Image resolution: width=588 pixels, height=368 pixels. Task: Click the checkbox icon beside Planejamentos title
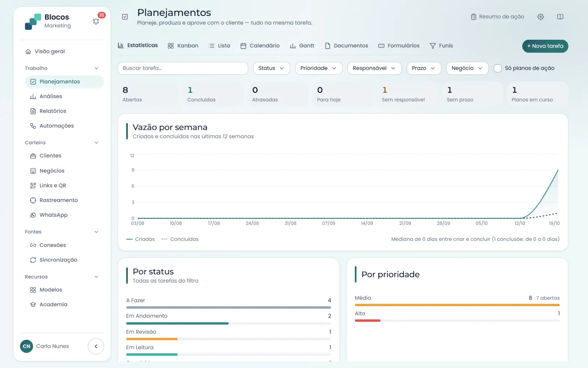125,17
